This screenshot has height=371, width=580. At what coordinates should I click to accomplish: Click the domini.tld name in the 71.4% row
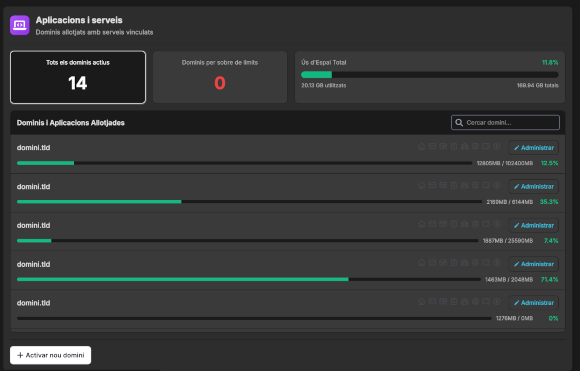pyautogui.click(x=33, y=264)
